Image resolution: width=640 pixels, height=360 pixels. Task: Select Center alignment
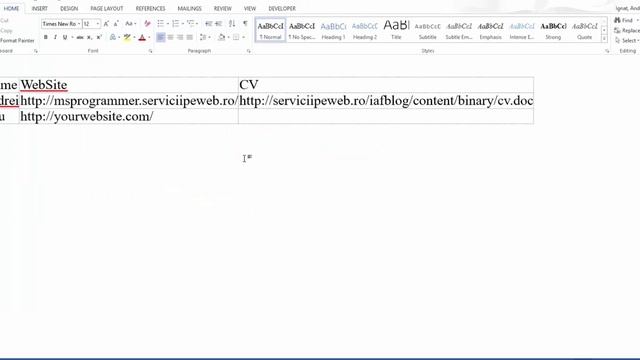click(x=171, y=38)
